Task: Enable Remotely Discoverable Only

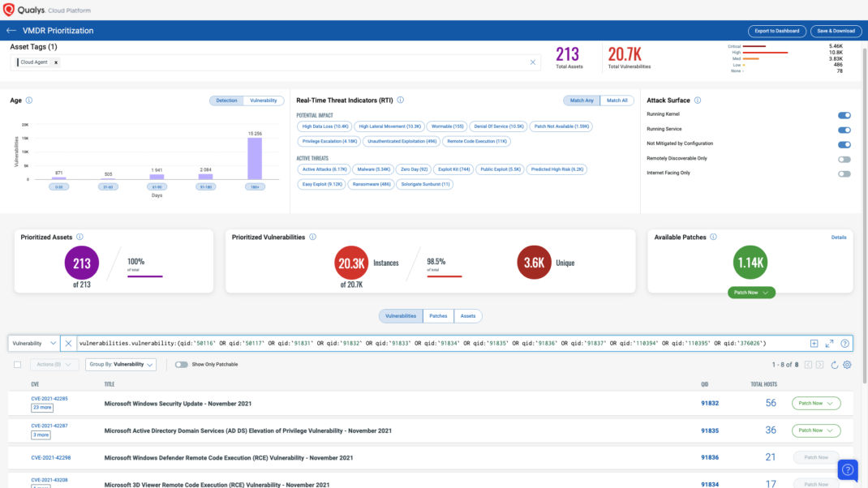Action: click(844, 159)
